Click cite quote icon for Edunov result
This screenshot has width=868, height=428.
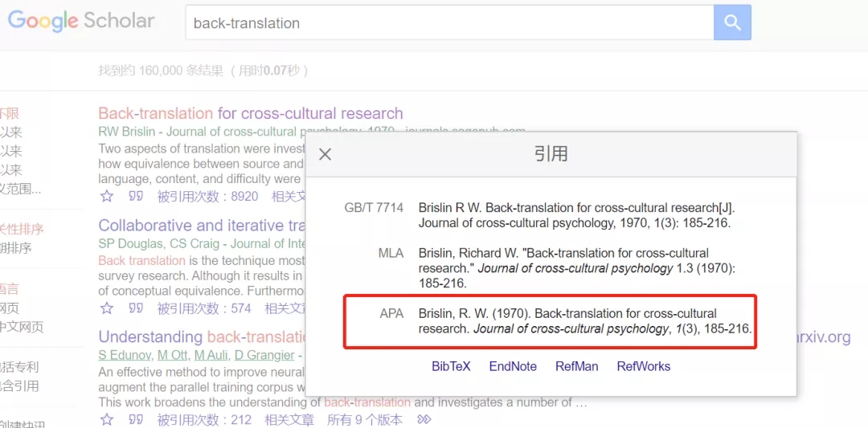(x=136, y=419)
